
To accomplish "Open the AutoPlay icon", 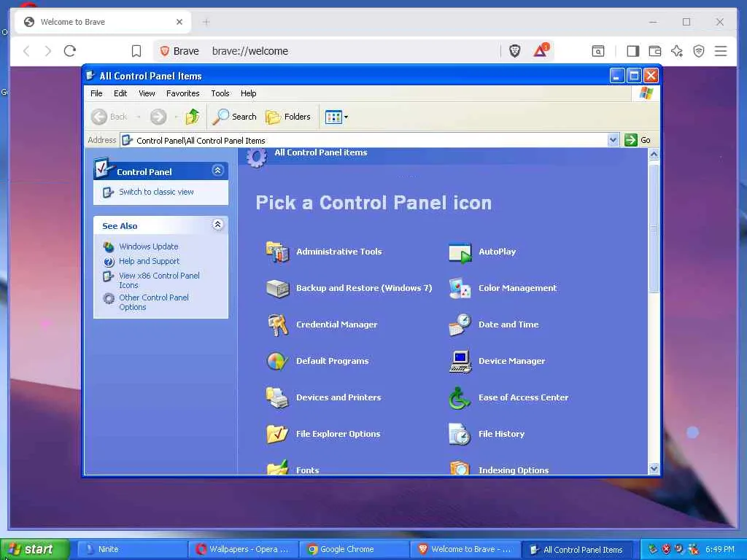I will click(x=460, y=252).
